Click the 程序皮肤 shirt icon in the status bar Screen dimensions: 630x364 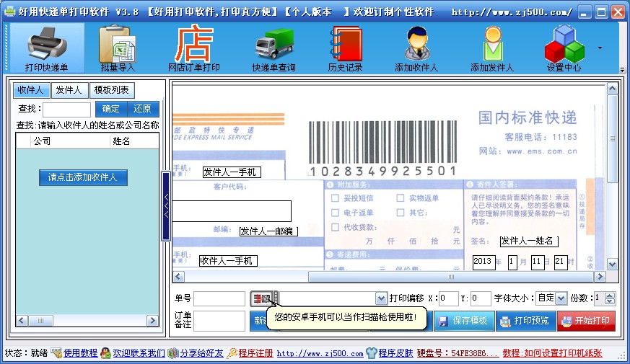(x=371, y=353)
